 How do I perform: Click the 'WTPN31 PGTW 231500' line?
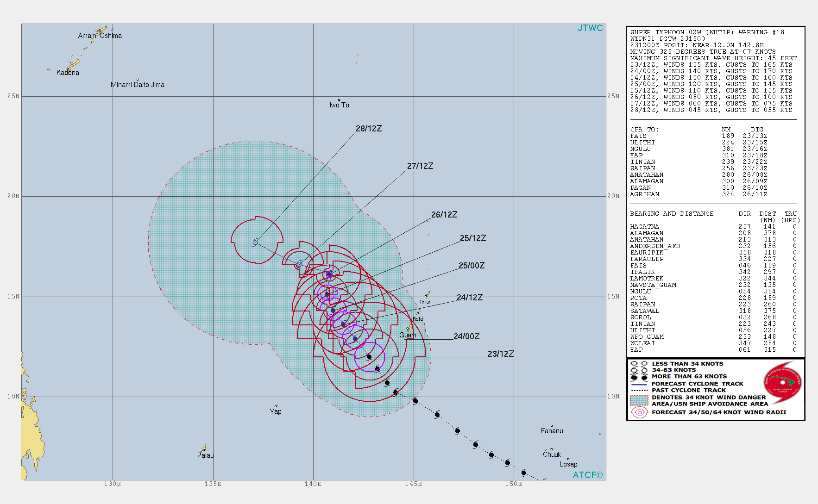pyautogui.click(x=667, y=39)
